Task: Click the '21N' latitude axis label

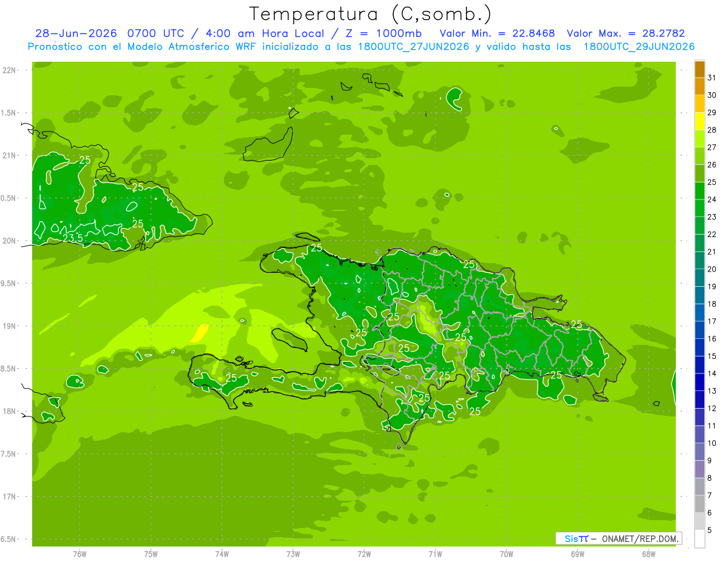Action: click(10, 155)
